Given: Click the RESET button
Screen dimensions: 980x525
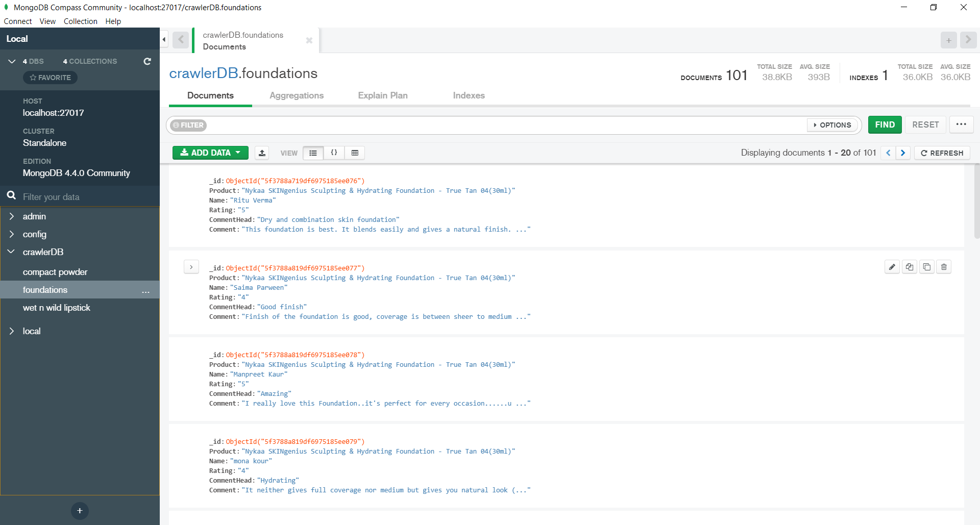Looking at the screenshot, I should [925, 124].
